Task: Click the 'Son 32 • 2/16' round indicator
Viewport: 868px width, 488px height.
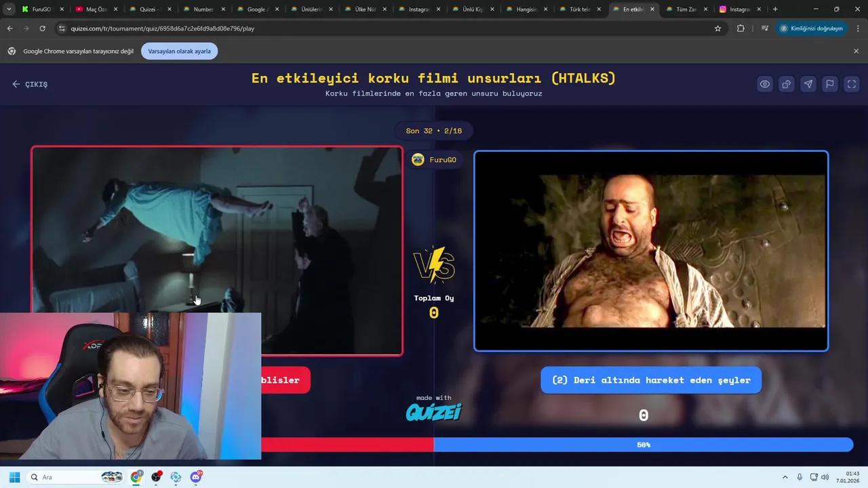Action: [x=434, y=131]
